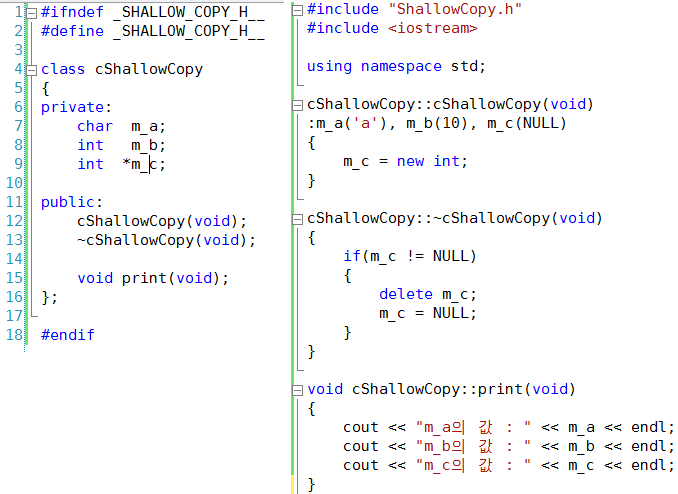Click 'class cShallowCopy' declaration text
The width and height of the screenshot is (678, 494).
[x=122, y=69]
